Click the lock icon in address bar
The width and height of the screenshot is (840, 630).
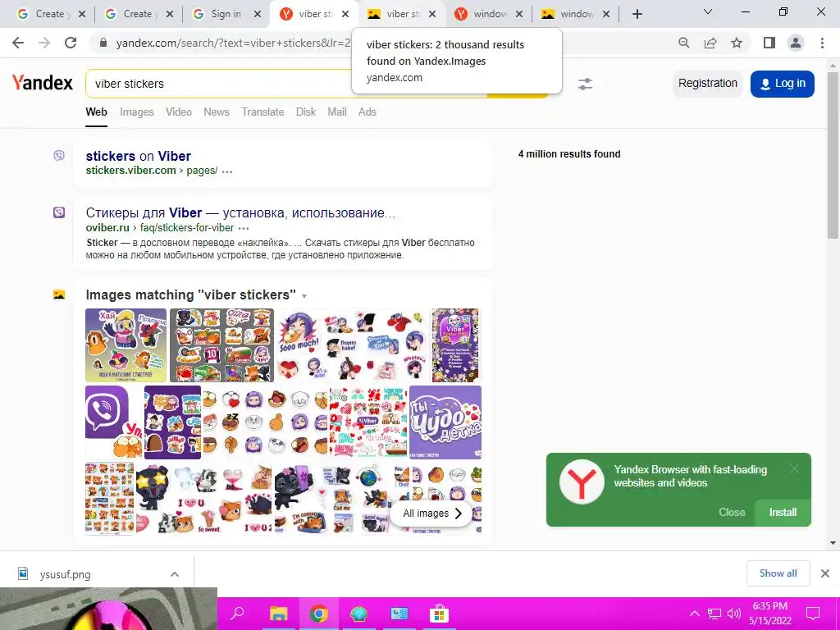[x=103, y=43]
